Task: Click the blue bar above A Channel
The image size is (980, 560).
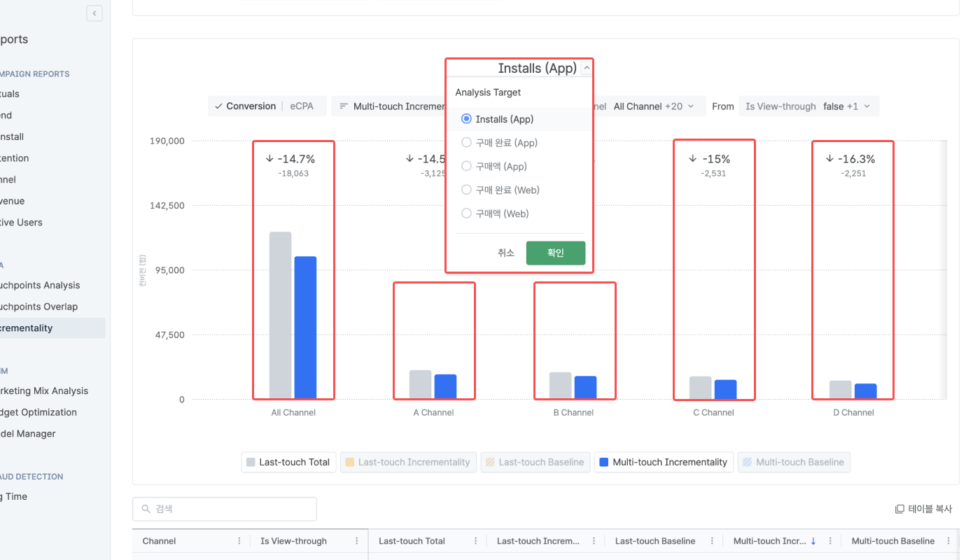Action: [x=445, y=387]
